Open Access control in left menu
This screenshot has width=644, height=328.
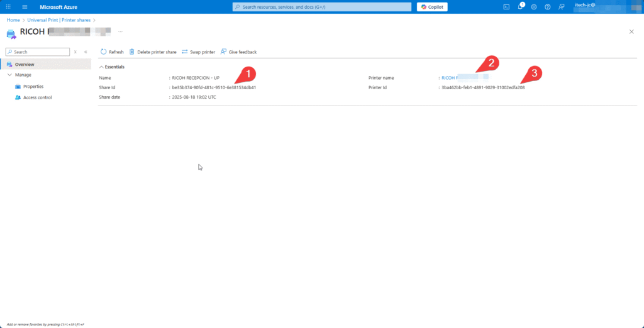pos(37,97)
